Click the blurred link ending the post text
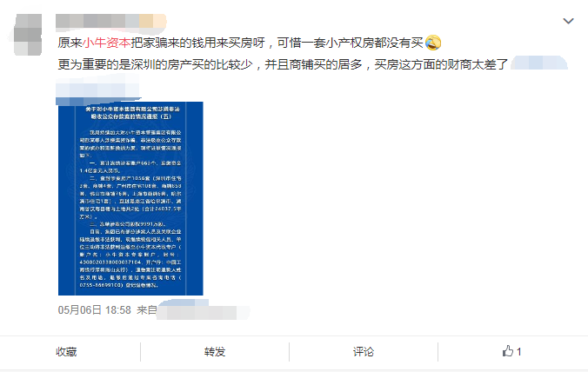This screenshot has width=588, height=372. 539,63
